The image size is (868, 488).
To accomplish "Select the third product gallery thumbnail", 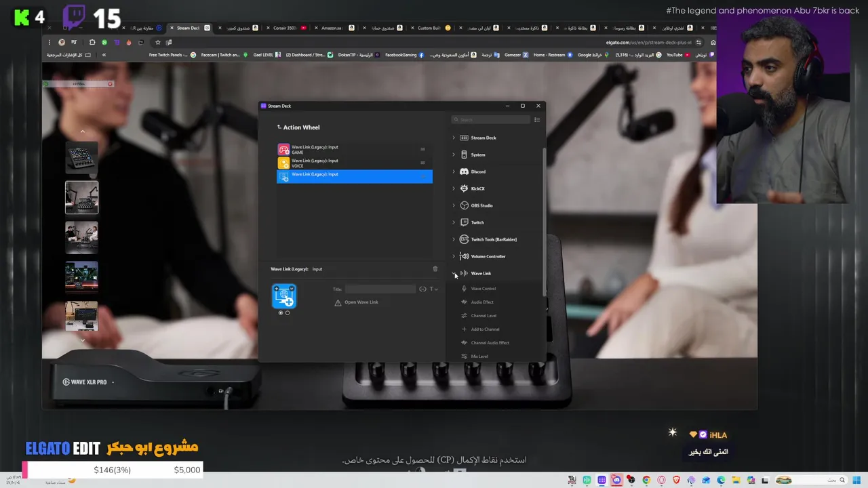I will pos(81,237).
